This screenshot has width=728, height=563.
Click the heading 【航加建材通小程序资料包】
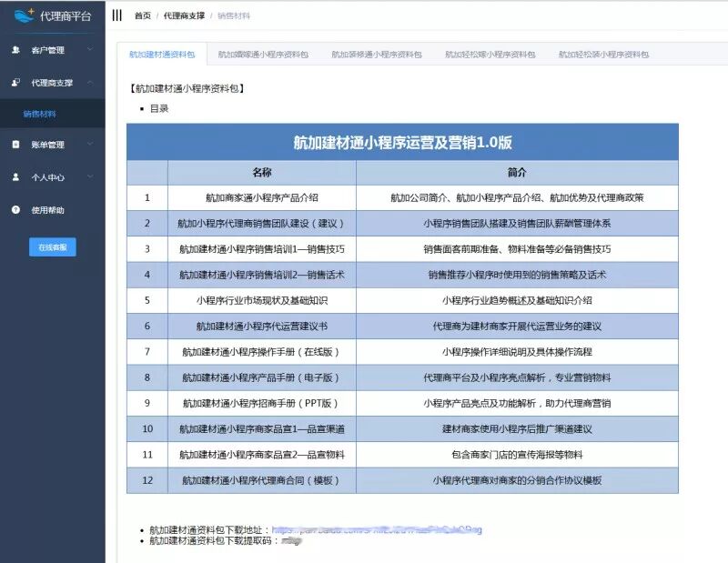[187, 88]
